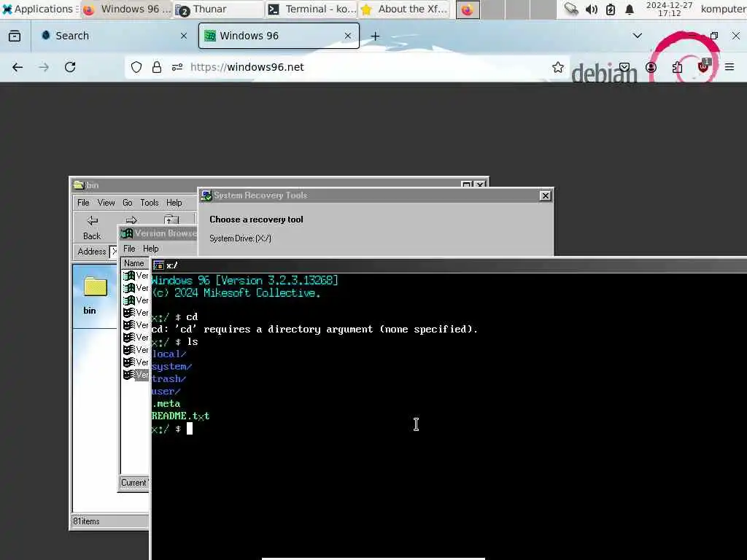Image resolution: width=747 pixels, height=560 pixels.
Task: Click the '81 items' status bar text
Action: point(86,521)
